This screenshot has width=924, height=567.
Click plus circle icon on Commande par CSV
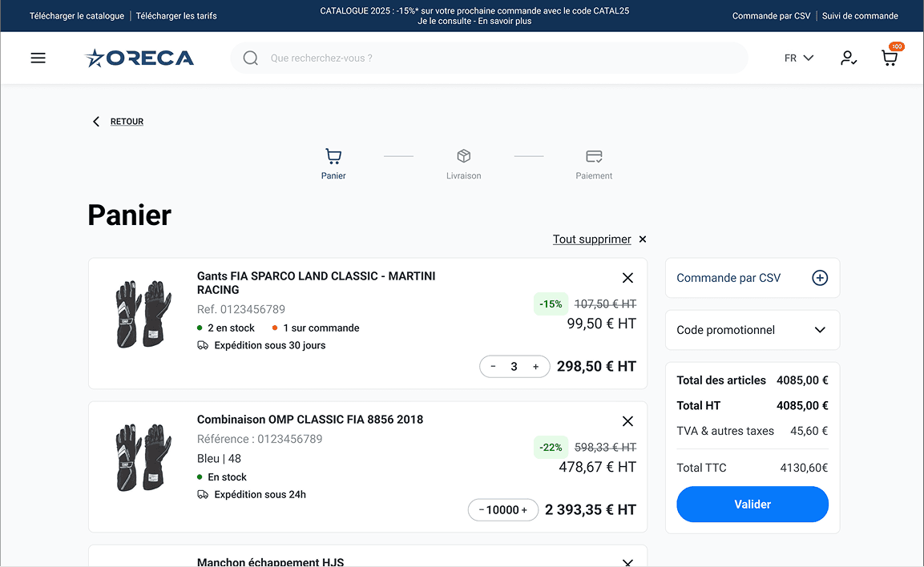[x=820, y=278]
